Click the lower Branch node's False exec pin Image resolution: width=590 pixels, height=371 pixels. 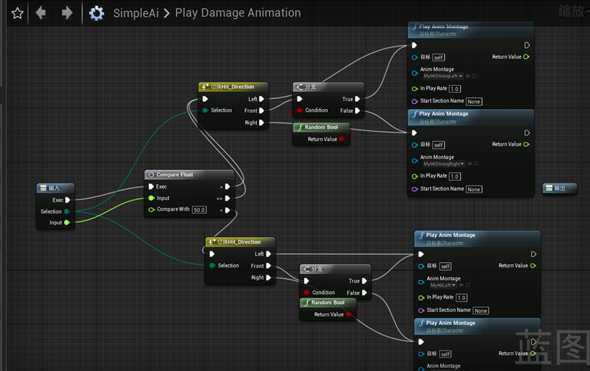[x=364, y=293]
